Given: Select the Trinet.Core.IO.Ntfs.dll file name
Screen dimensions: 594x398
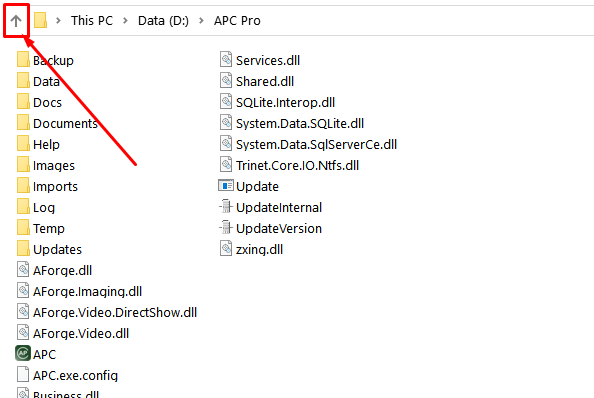Looking at the screenshot, I should pyautogui.click(x=297, y=165).
